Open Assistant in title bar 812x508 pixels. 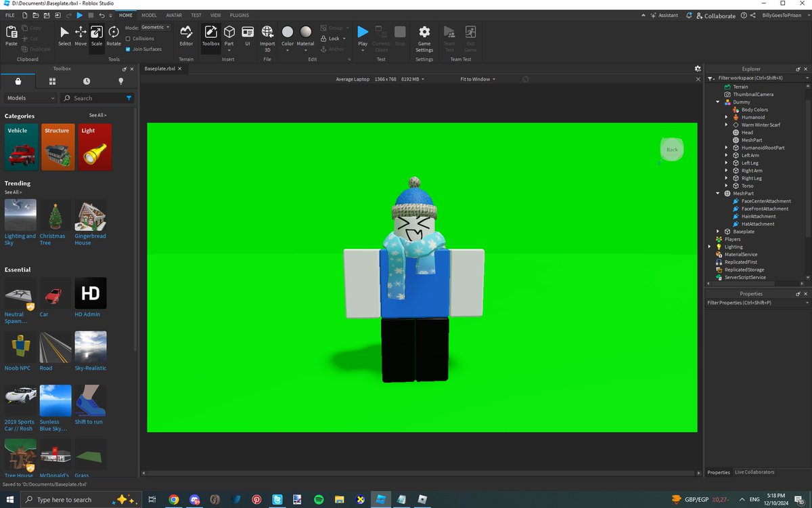tap(664, 15)
